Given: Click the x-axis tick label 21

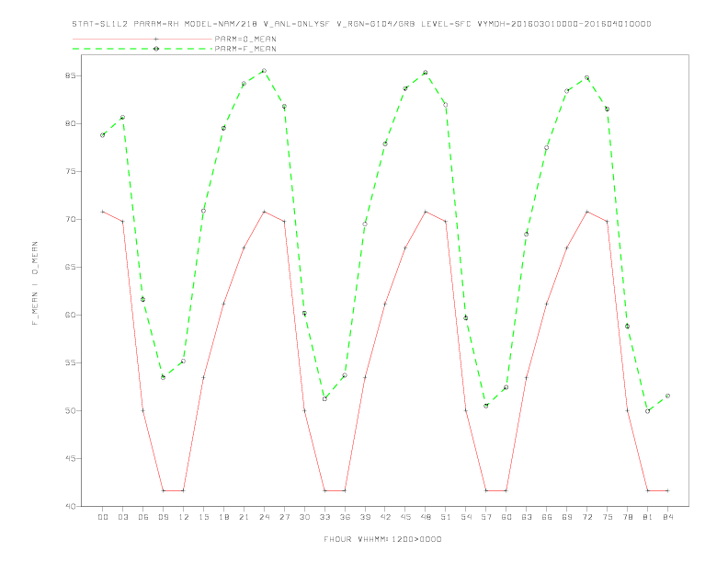Looking at the screenshot, I should point(244,517).
